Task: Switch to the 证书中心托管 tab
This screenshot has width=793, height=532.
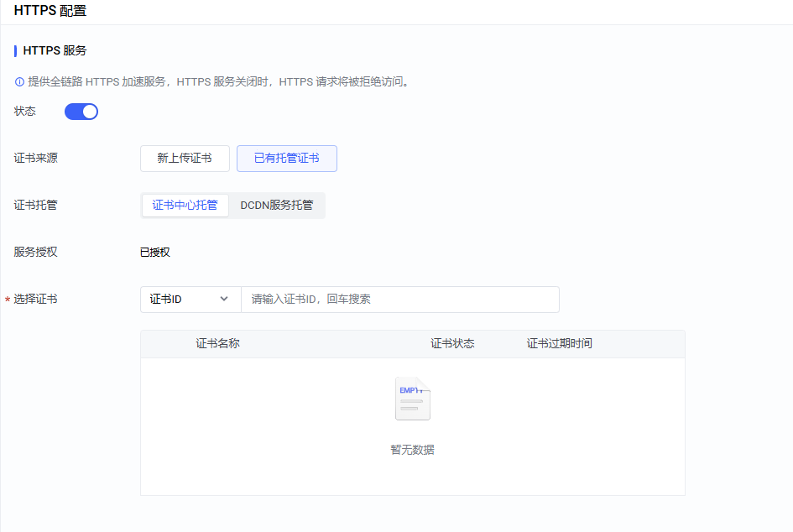Action: [185, 206]
